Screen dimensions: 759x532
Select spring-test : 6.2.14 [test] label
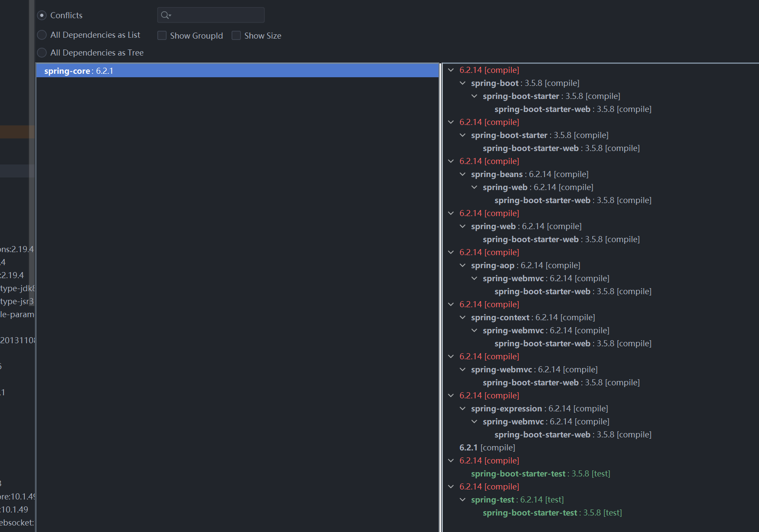coord(517,499)
